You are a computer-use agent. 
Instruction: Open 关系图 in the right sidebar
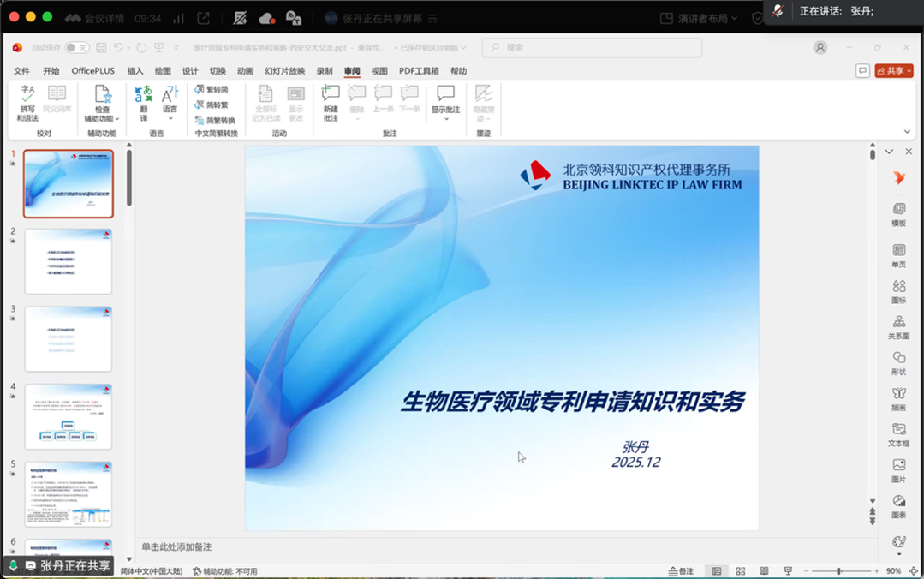[898, 327]
